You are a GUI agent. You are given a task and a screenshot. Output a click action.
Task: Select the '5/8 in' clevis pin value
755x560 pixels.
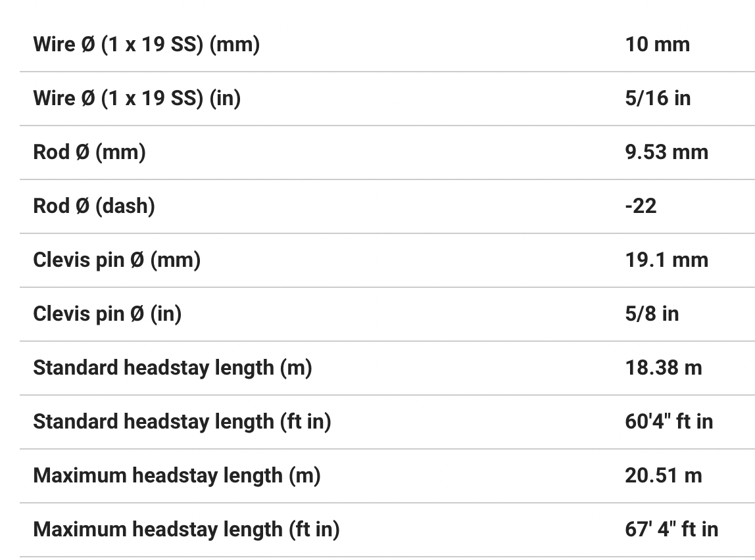[652, 314]
